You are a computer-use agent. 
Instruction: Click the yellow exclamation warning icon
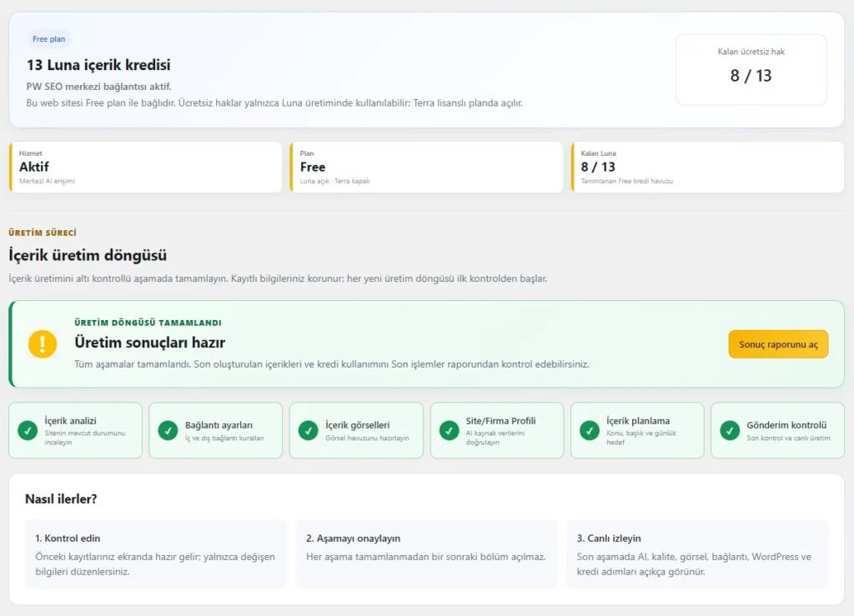pos(43,344)
